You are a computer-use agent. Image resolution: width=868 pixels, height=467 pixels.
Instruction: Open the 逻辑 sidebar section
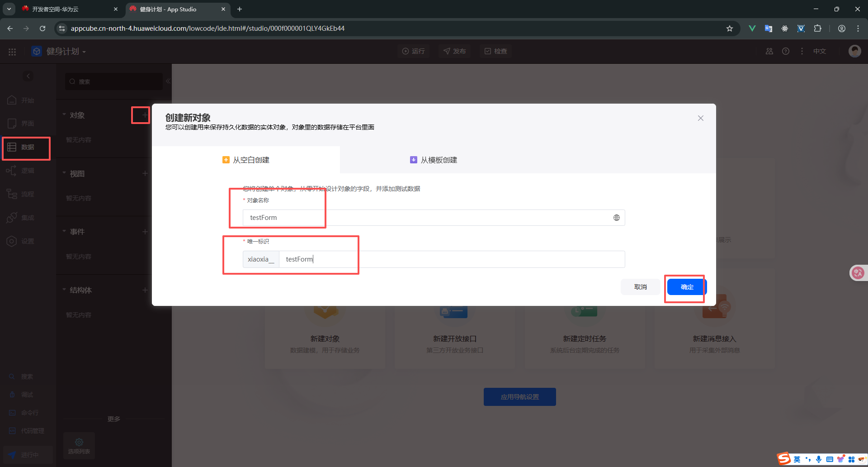click(x=27, y=171)
